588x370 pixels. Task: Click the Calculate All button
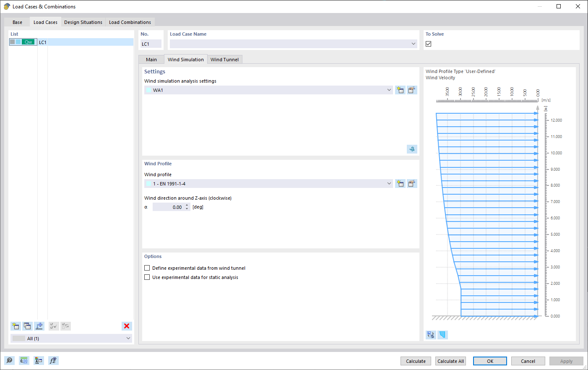pos(450,361)
